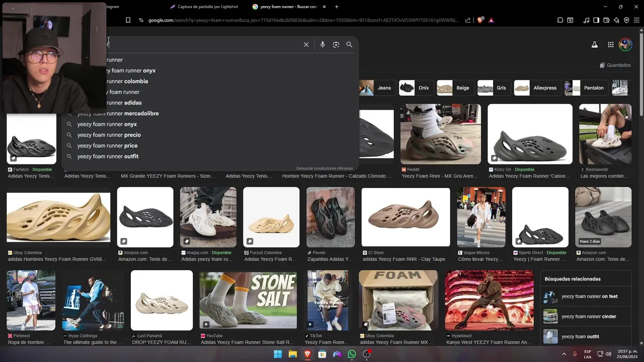Open Vogue México street style image
This screenshot has height=362, width=644.
(481, 217)
